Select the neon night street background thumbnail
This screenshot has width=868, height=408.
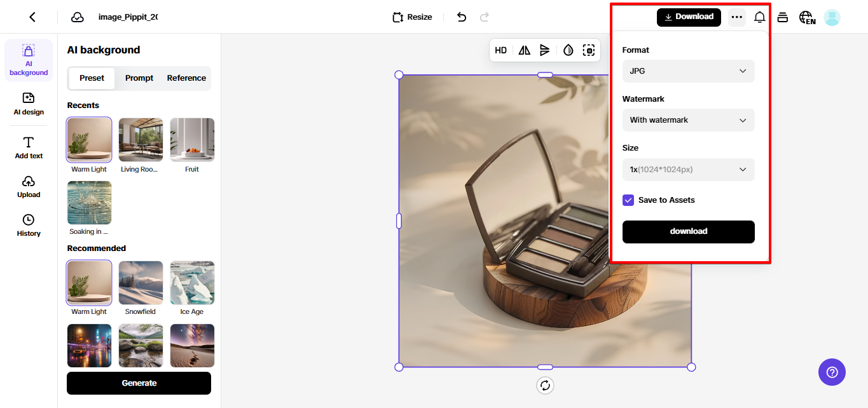click(89, 346)
